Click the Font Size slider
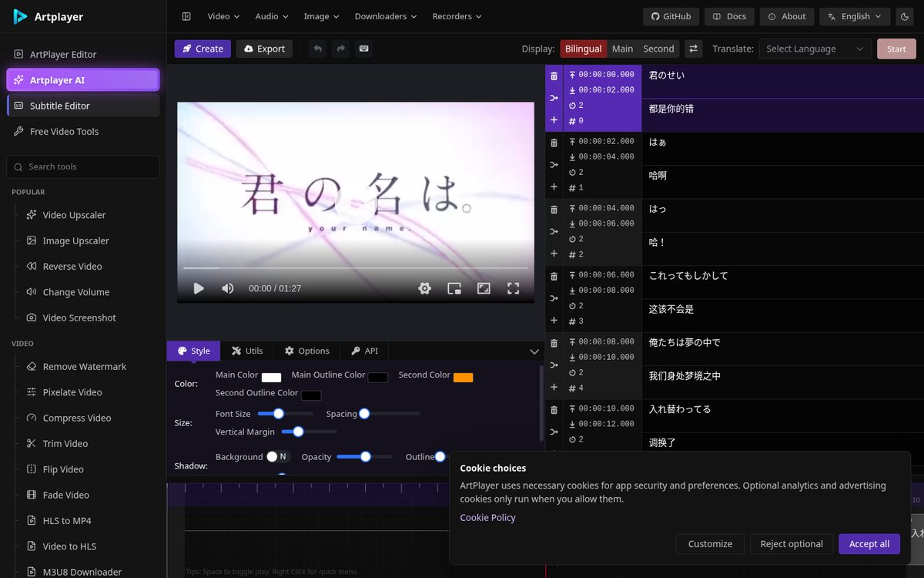This screenshot has width=924, height=578. click(x=285, y=414)
